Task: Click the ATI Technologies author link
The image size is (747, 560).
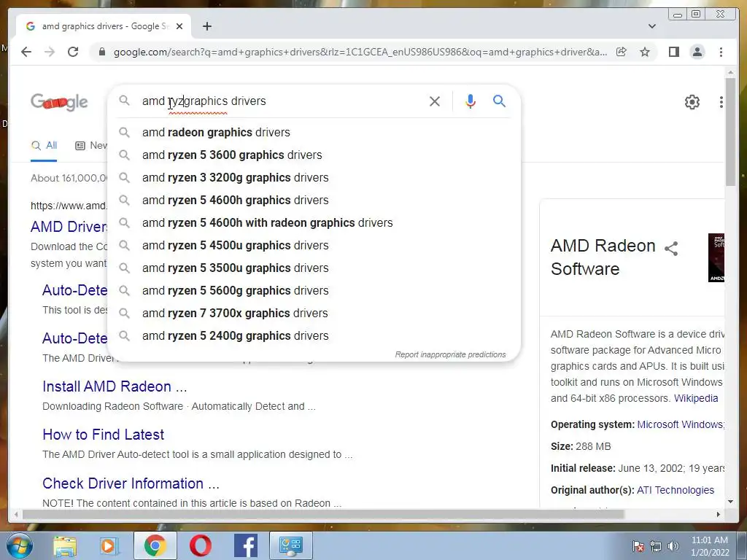Action: pos(675,490)
